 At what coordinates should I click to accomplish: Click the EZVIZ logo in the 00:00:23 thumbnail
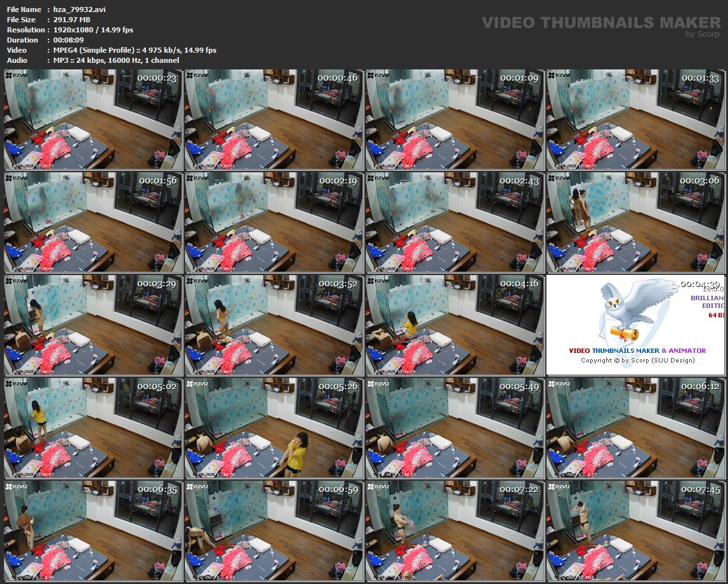tap(18, 76)
